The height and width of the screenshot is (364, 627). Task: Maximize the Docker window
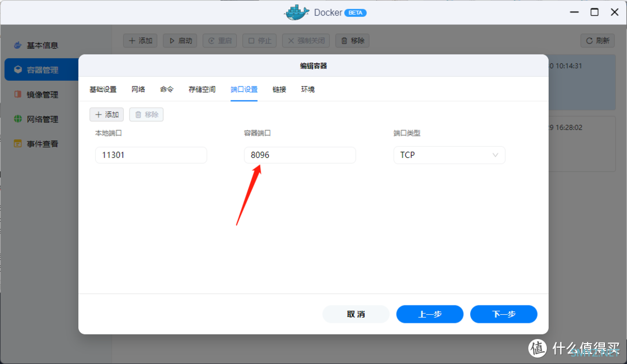[594, 12]
